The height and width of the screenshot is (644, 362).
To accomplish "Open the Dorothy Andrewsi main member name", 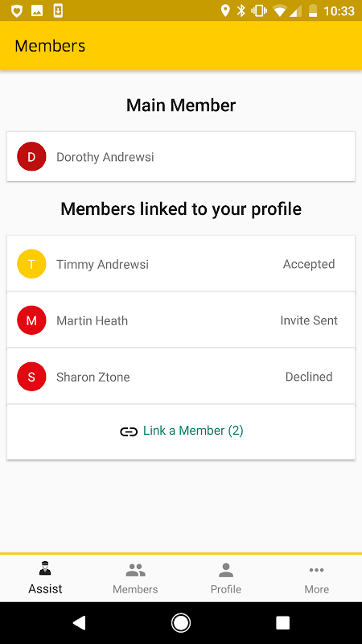I will pyautogui.click(x=105, y=157).
